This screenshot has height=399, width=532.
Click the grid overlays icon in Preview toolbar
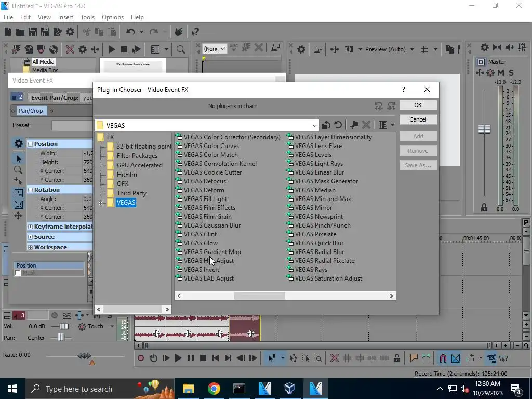pyautogui.click(x=424, y=49)
